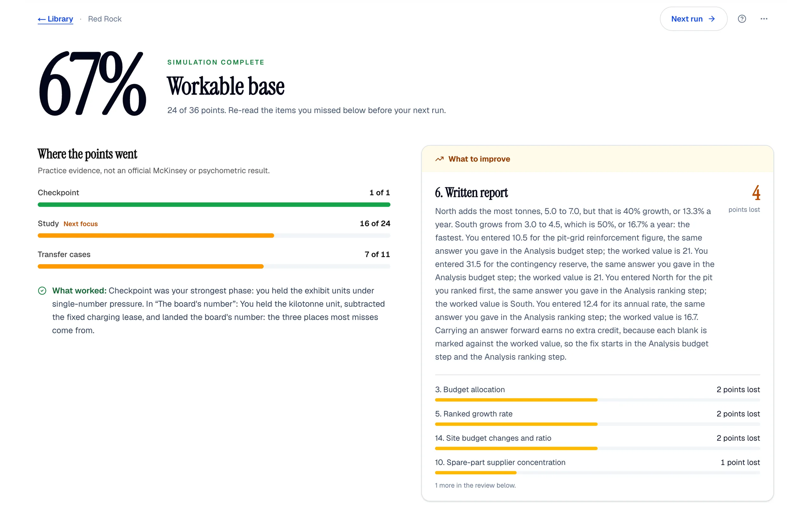Image resolution: width=812 pixels, height=508 pixels.
Task: Click the 4 points lost figure
Action: click(756, 193)
